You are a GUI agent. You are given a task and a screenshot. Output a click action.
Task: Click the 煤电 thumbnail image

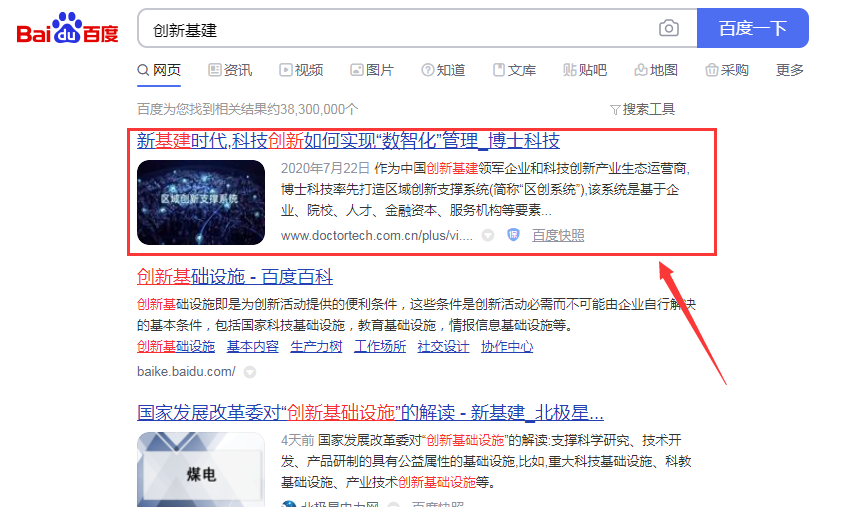[x=201, y=470]
